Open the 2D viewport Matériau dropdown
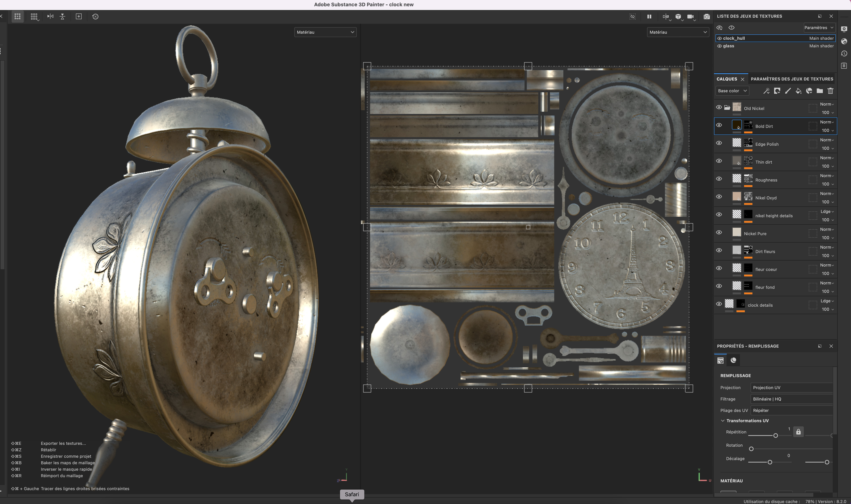851x504 pixels. pos(678,32)
